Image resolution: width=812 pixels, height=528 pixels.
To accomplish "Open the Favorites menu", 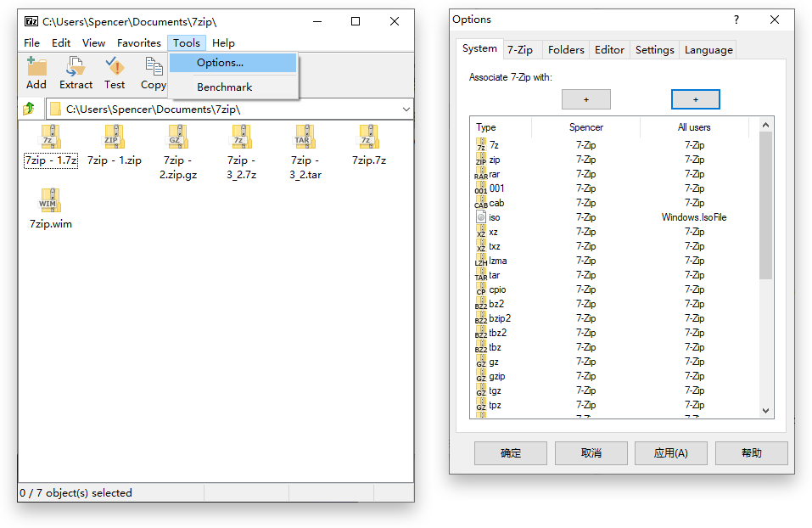I will coord(139,43).
